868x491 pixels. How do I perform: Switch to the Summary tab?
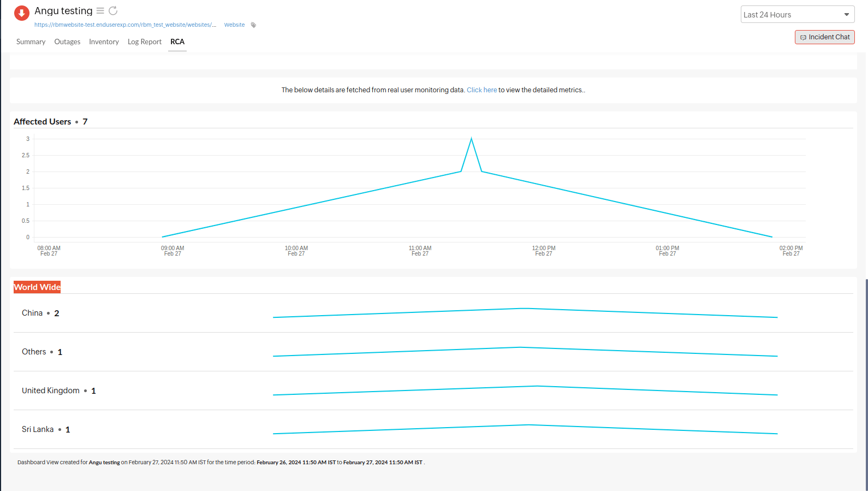click(x=31, y=42)
